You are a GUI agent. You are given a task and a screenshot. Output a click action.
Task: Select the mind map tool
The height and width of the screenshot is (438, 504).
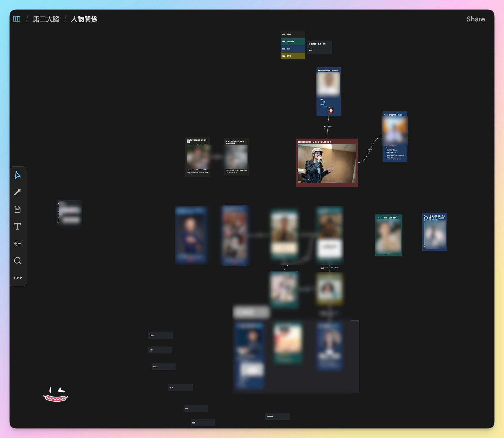[18, 244]
